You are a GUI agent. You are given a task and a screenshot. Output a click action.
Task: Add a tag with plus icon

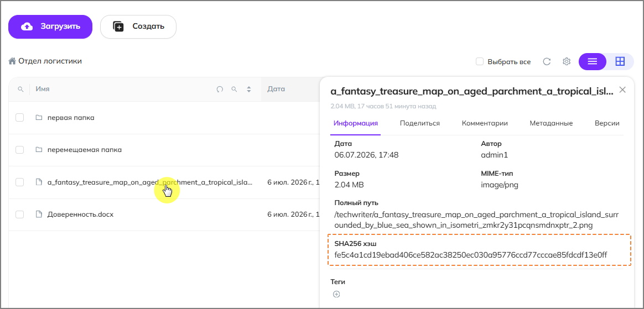(x=336, y=294)
